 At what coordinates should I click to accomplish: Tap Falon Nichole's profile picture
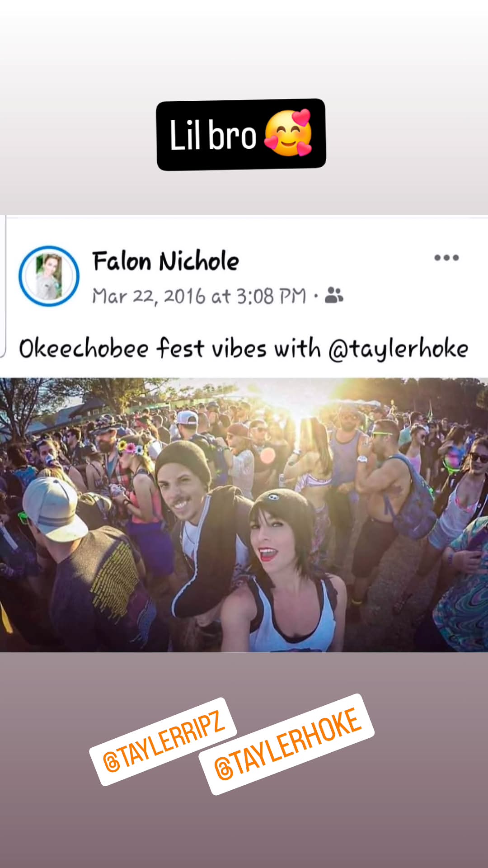pos(49,276)
